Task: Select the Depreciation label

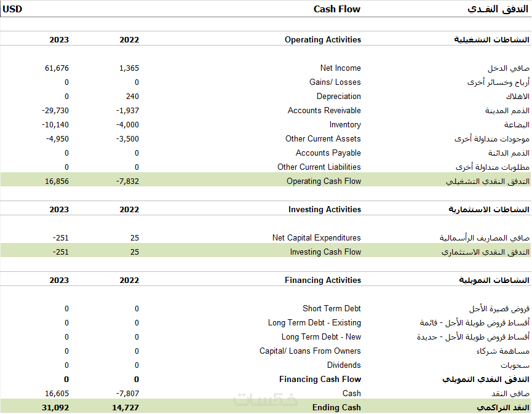Action: tap(339, 97)
